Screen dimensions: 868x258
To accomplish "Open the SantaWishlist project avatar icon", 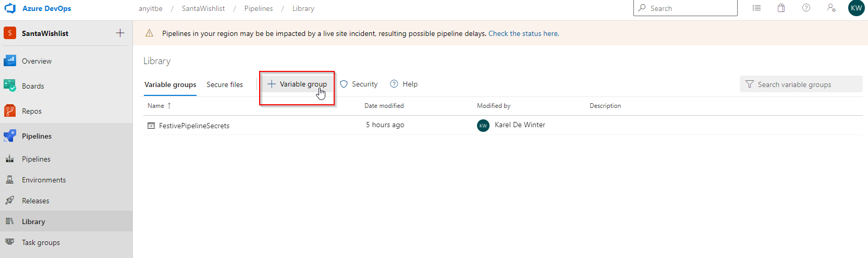I will 10,33.
